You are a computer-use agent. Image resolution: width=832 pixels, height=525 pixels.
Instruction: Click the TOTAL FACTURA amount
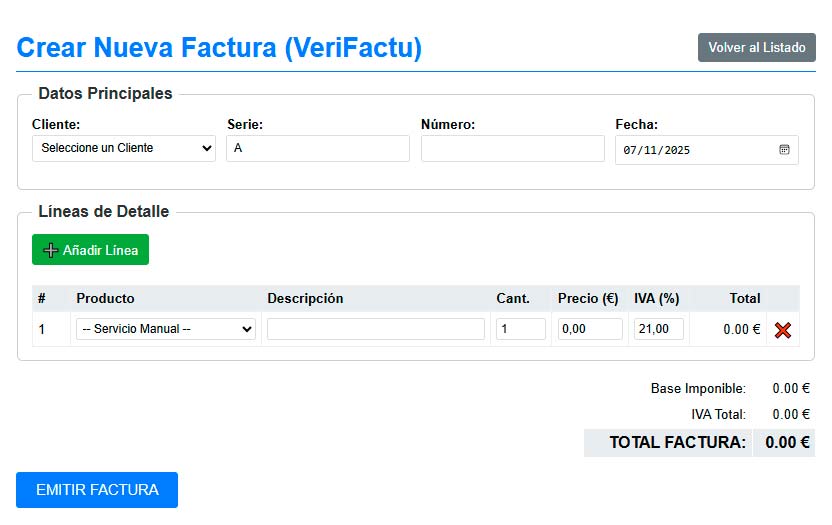787,442
